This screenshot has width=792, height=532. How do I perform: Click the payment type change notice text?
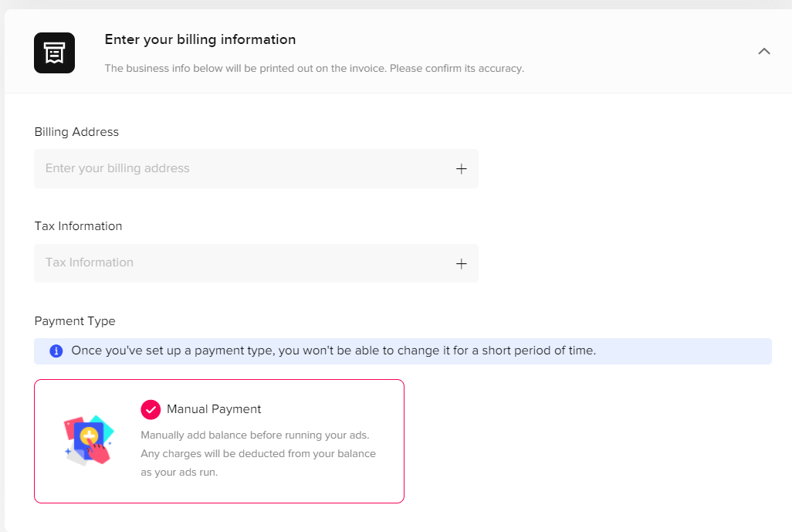[x=333, y=351]
